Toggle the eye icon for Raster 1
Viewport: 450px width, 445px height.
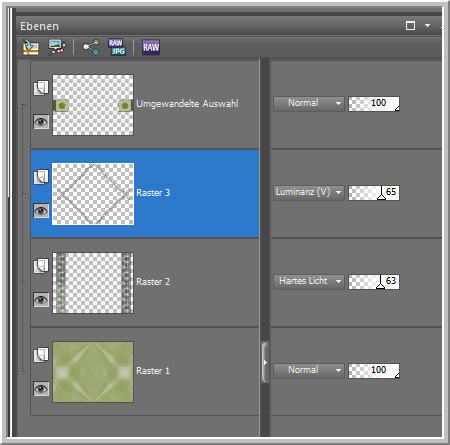point(41,389)
